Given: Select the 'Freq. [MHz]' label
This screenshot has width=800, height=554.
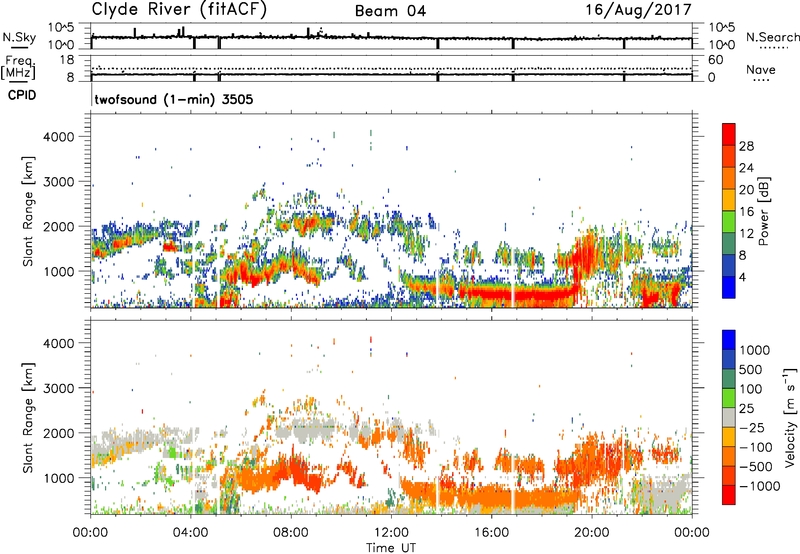Looking at the screenshot, I should (18, 68).
